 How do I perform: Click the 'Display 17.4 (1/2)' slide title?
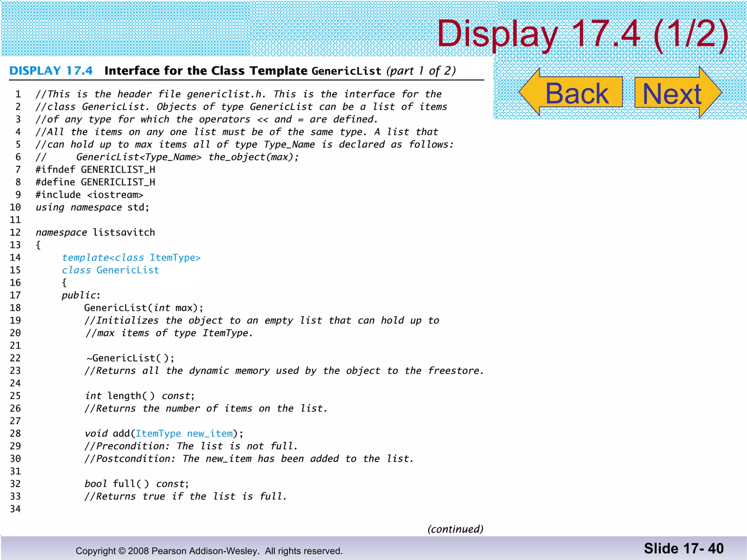pyautogui.click(x=582, y=34)
